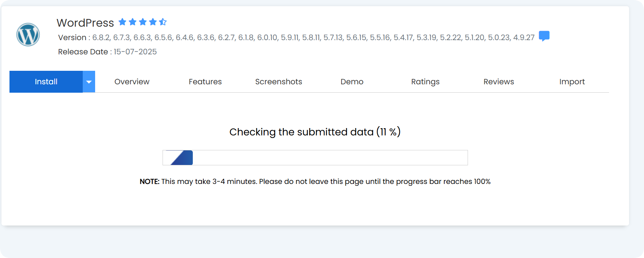This screenshot has width=644, height=258.
Task: Click the half-filled fifth star
Action: tap(163, 22)
